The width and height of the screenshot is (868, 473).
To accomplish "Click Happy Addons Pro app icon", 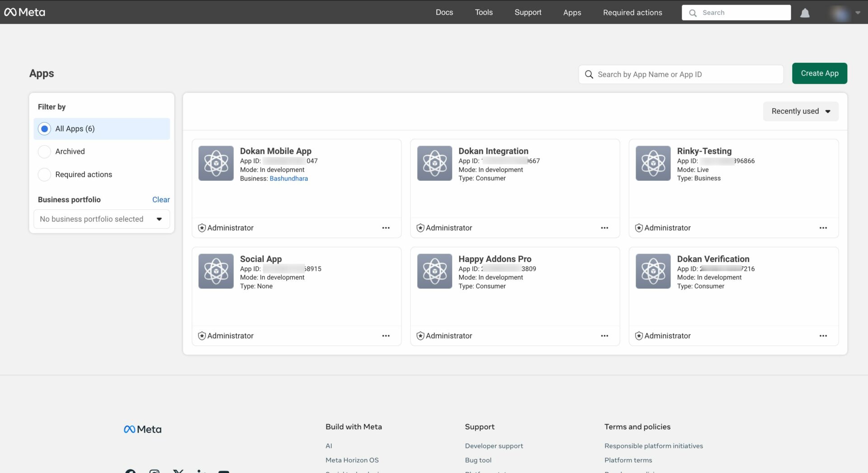I will point(434,271).
